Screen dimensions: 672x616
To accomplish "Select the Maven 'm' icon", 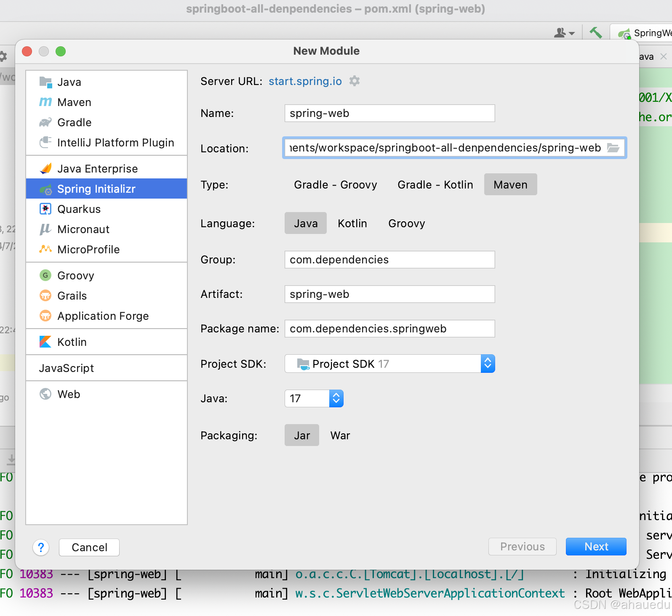I will click(x=45, y=102).
